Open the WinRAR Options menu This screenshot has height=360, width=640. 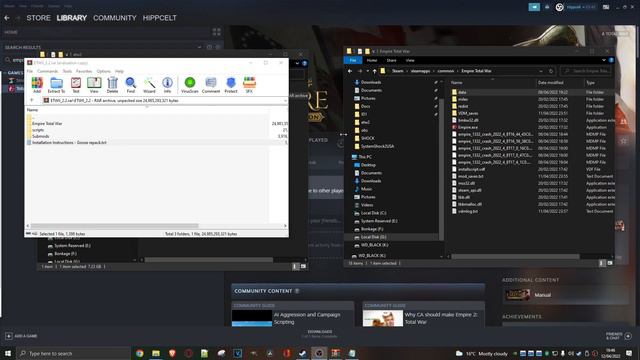click(103, 71)
